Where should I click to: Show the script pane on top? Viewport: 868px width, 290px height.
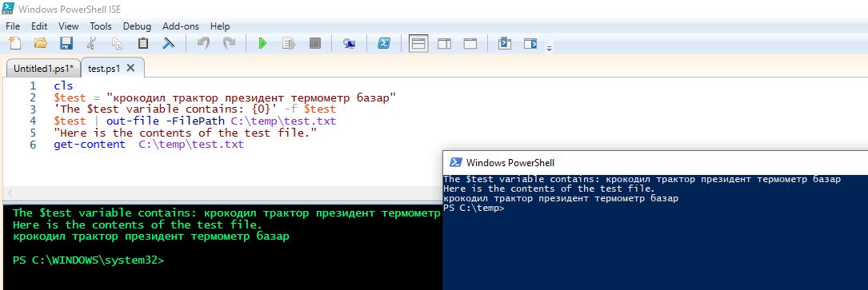418,43
